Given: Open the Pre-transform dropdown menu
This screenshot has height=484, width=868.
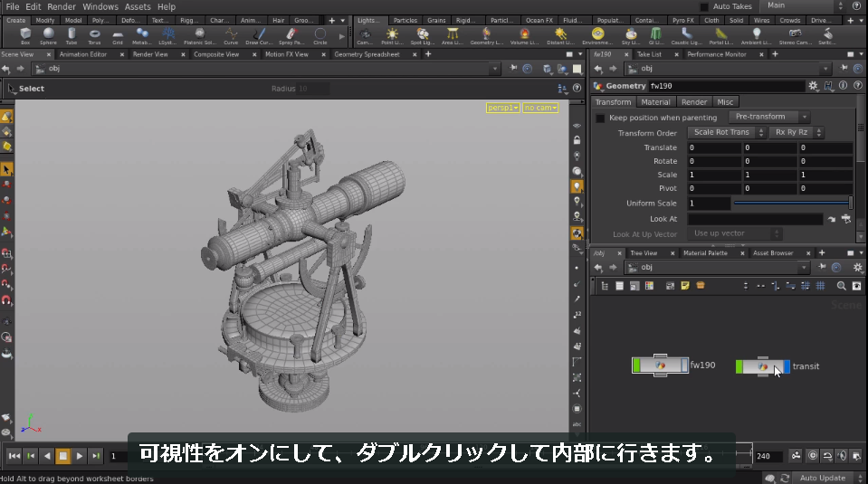Looking at the screenshot, I should pyautogui.click(x=769, y=117).
